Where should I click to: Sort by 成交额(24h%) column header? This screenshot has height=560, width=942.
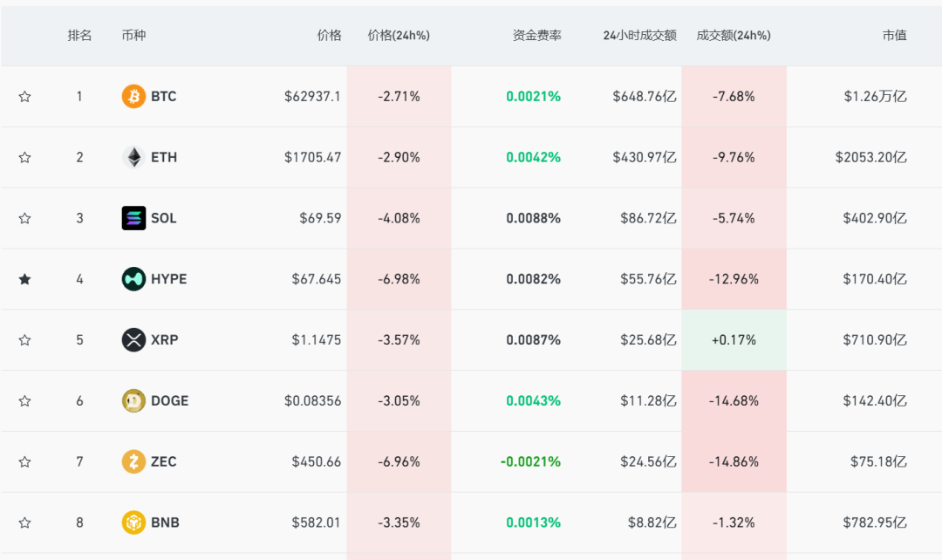734,36
